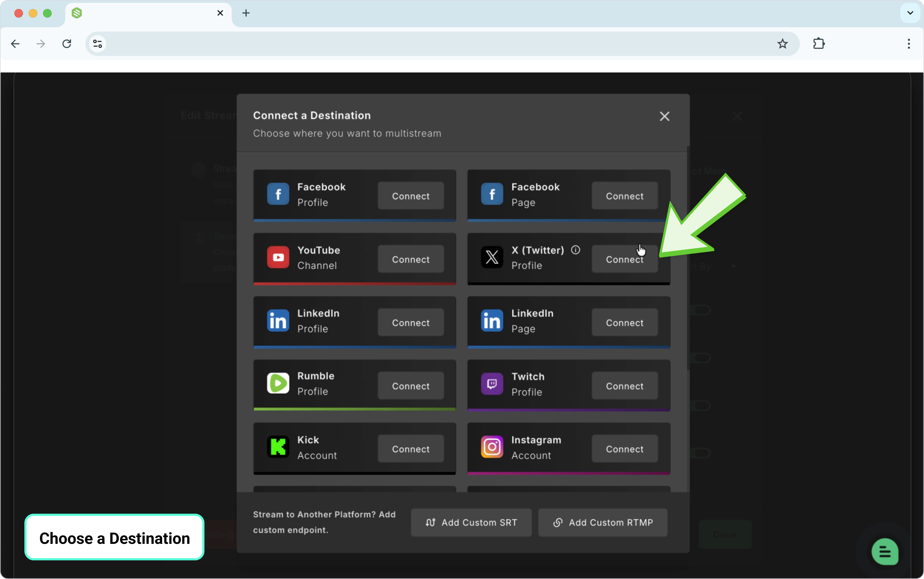Go back in browser history

[x=15, y=44]
